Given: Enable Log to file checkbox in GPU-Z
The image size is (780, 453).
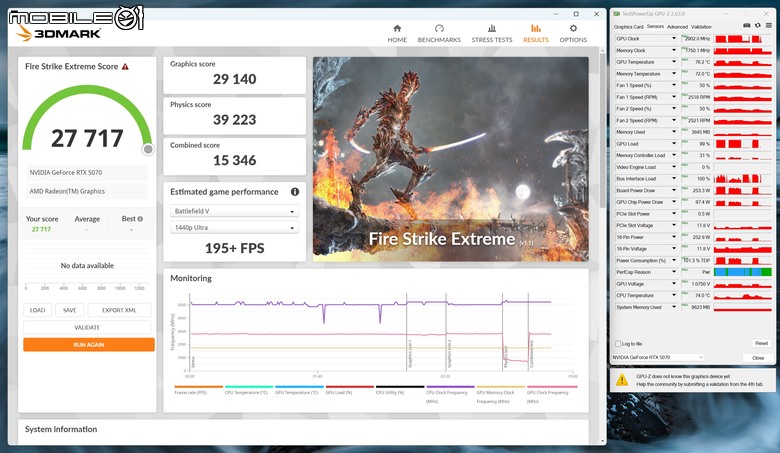Looking at the screenshot, I should pyautogui.click(x=618, y=344).
